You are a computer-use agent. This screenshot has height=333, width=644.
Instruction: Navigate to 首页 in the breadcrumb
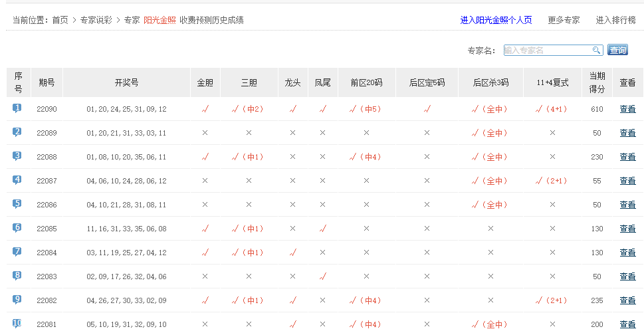pyautogui.click(x=60, y=20)
